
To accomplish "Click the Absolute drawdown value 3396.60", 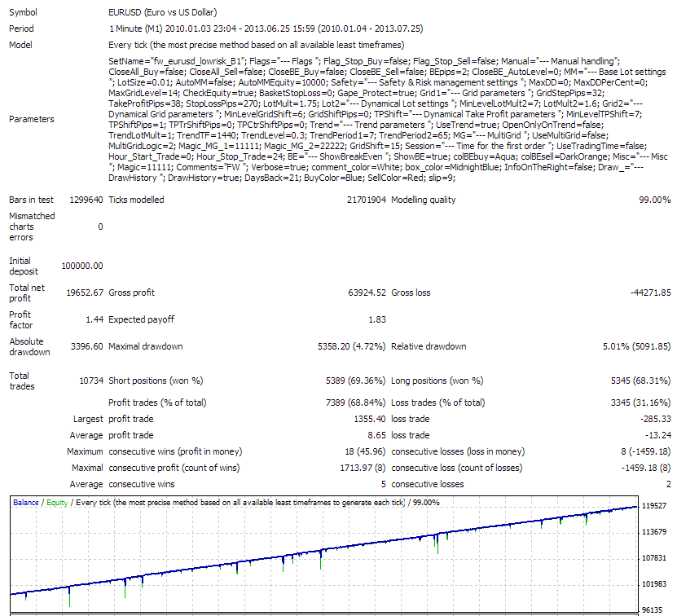I will (87, 346).
